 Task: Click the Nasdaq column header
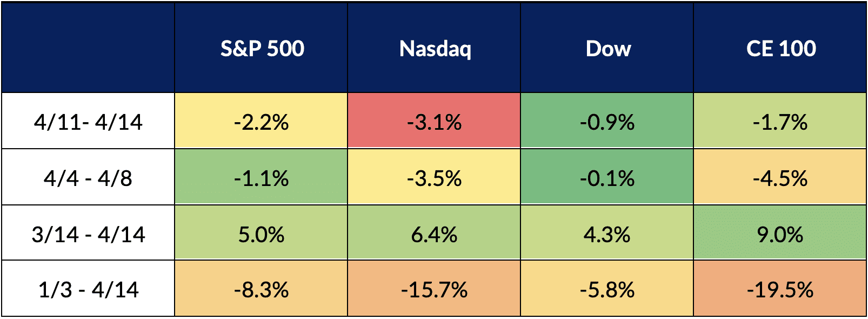(435, 49)
